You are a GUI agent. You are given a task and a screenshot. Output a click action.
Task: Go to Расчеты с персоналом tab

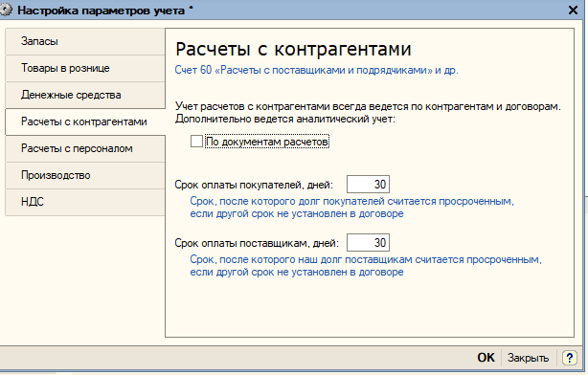(85, 148)
